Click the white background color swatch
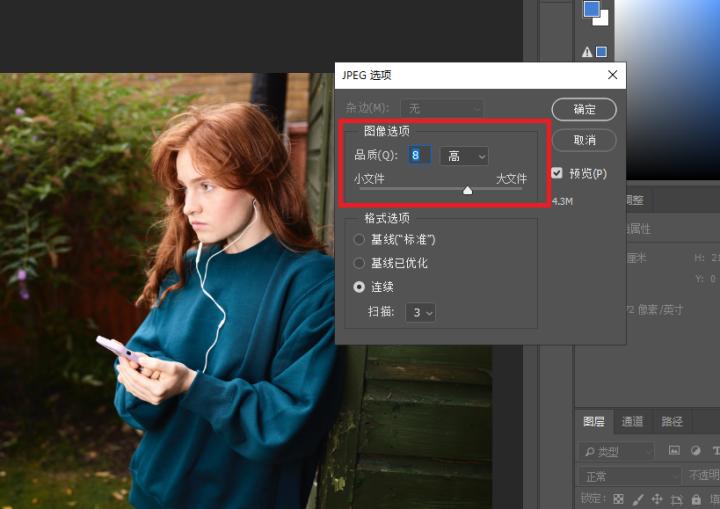This screenshot has height=509, width=720. tap(601, 18)
